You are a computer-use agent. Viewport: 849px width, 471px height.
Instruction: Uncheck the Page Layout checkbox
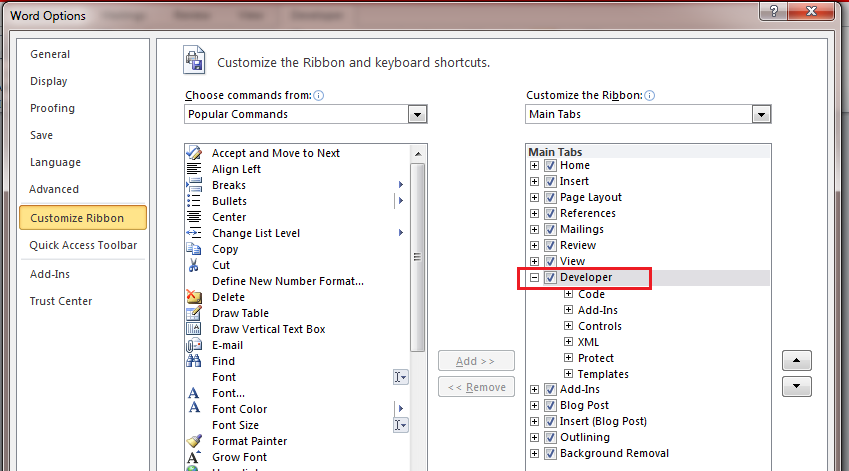click(551, 197)
